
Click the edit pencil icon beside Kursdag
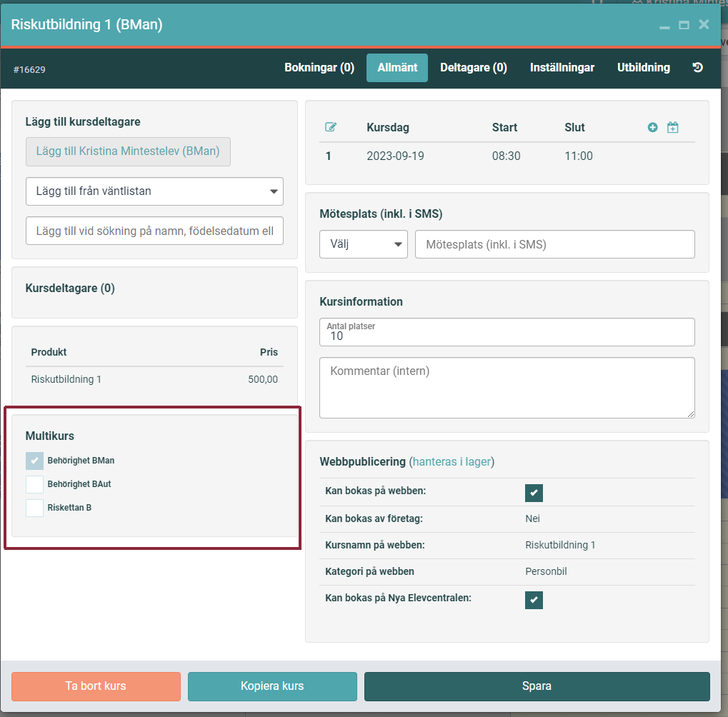(331, 127)
